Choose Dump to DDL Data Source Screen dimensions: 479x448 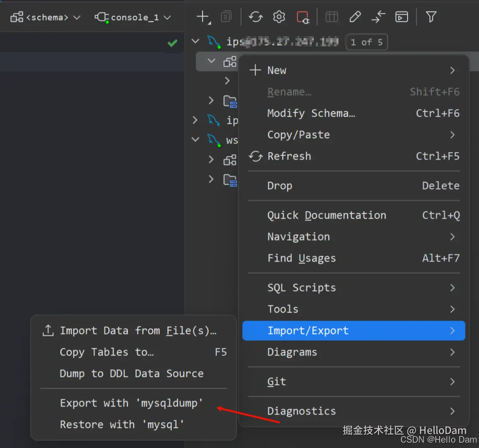(x=134, y=374)
